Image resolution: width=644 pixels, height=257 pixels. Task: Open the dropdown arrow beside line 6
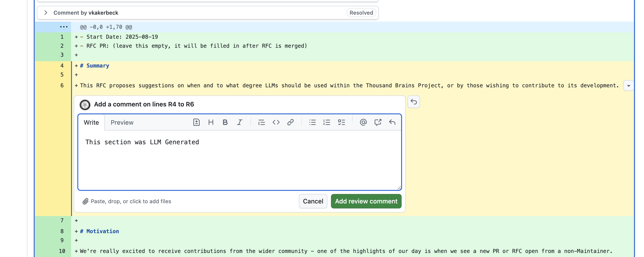[x=628, y=86]
